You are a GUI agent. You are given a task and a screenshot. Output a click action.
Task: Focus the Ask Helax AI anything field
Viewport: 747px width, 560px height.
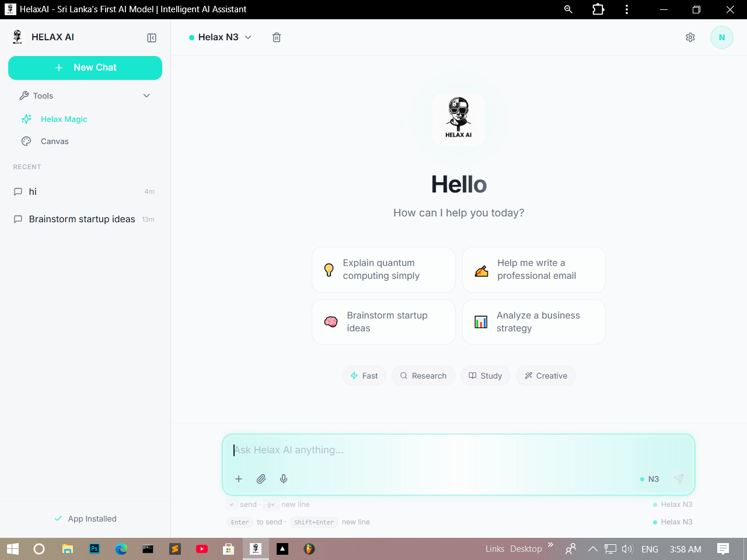459,450
